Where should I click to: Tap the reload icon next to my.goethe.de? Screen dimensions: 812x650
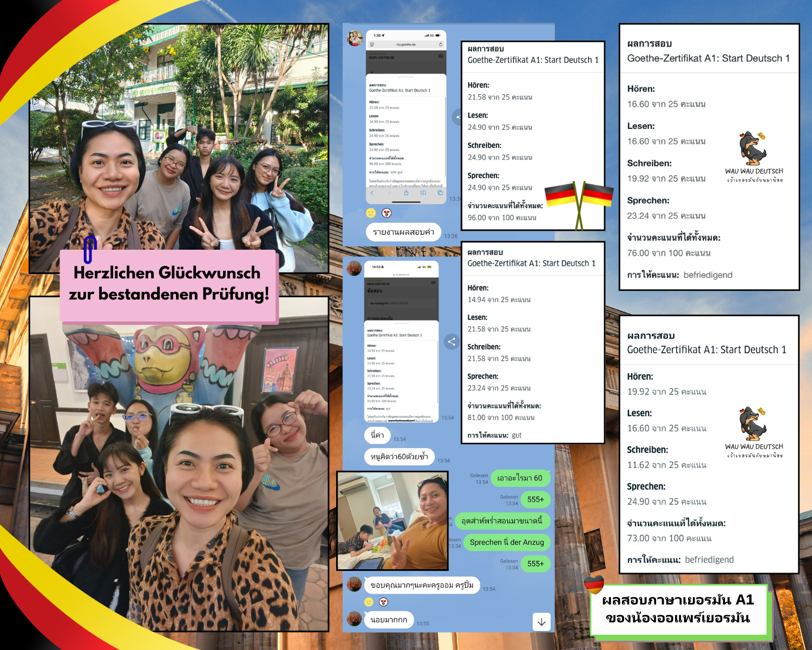point(441,44)
